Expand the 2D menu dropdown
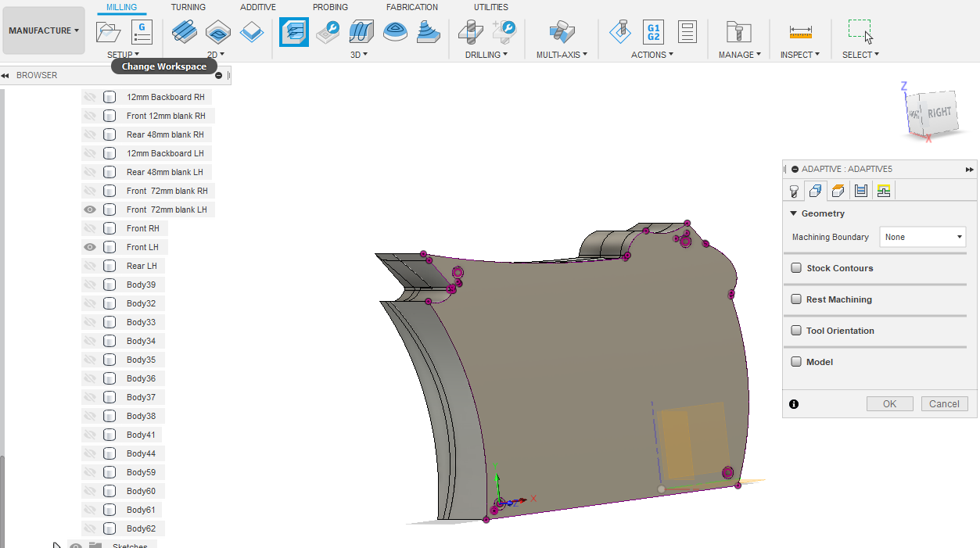The height and width of the screenshot is (548, 980). click(x=216, y=55)
